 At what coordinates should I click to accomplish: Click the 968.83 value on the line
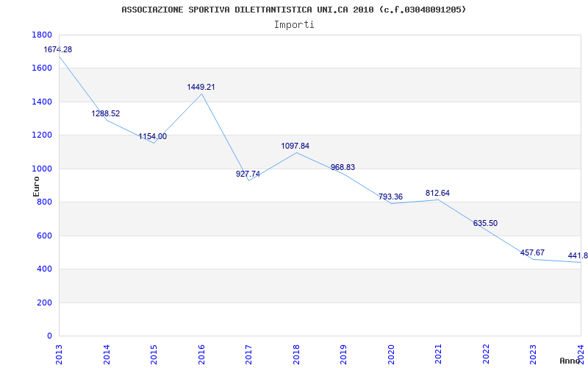pyautogui.click(x=343, y=168)
